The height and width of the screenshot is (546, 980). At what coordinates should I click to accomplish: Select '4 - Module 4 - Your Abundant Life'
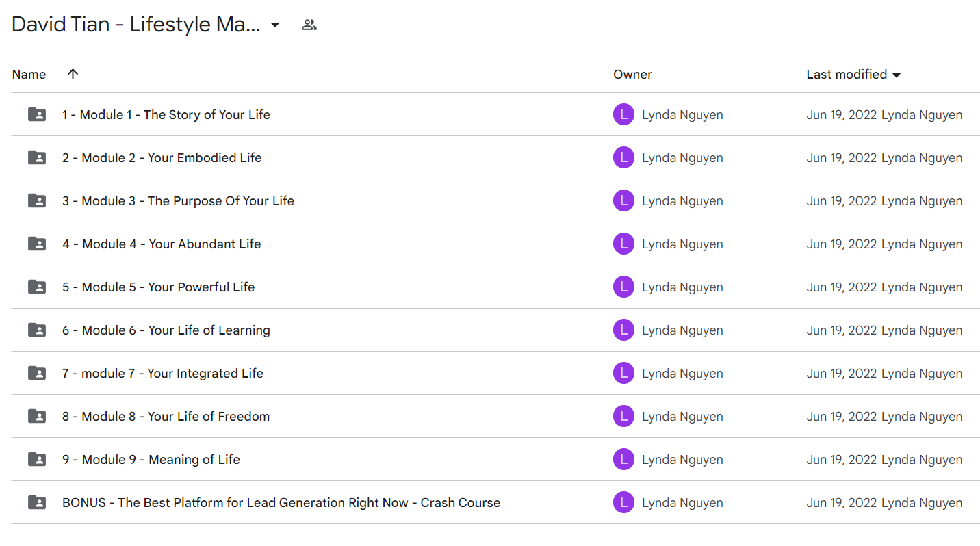pos(162,244)
